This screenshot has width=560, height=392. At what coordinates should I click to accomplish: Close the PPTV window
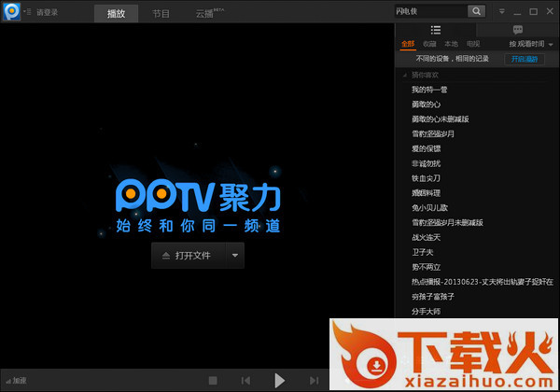[x=550, y=11]
